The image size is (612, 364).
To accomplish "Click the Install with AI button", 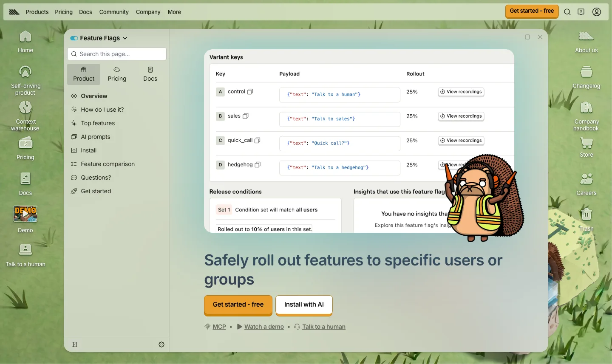I will click(304, 305).
